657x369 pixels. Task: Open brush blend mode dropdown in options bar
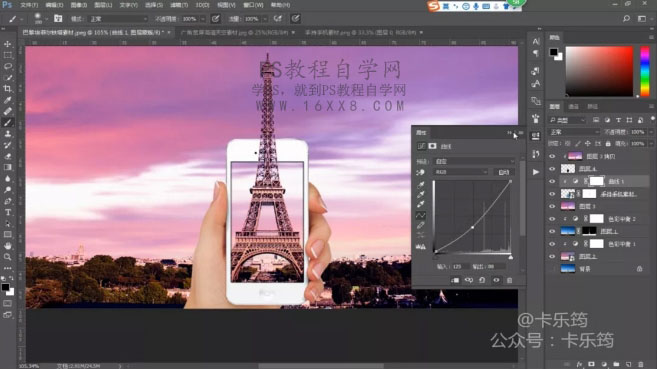118,19
